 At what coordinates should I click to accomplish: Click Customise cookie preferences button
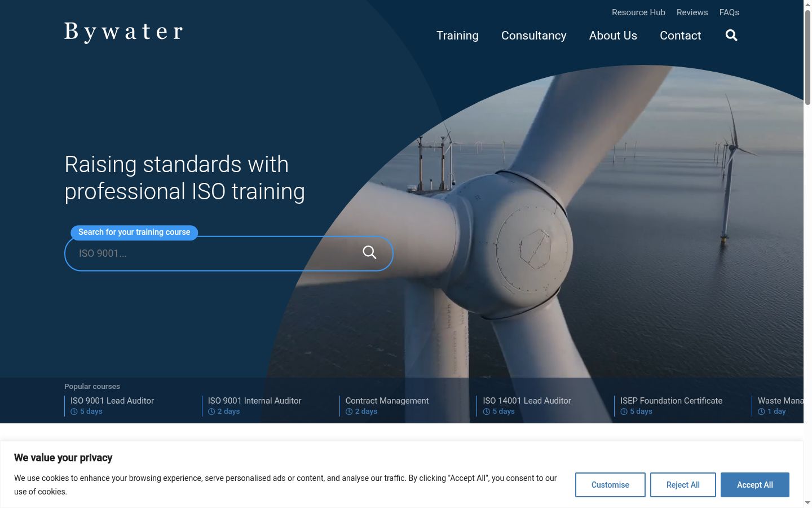point(610,485)
